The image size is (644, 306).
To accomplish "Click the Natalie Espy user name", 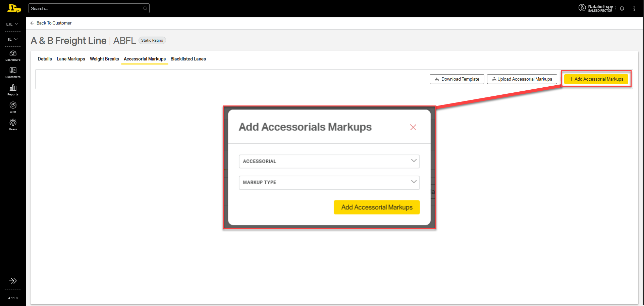I will pos(600,6).
